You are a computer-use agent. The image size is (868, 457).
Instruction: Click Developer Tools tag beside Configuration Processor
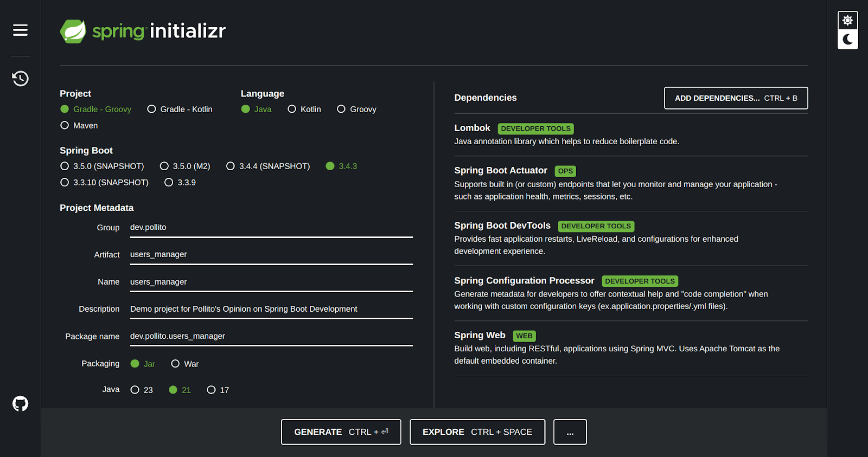coord(640,281)
